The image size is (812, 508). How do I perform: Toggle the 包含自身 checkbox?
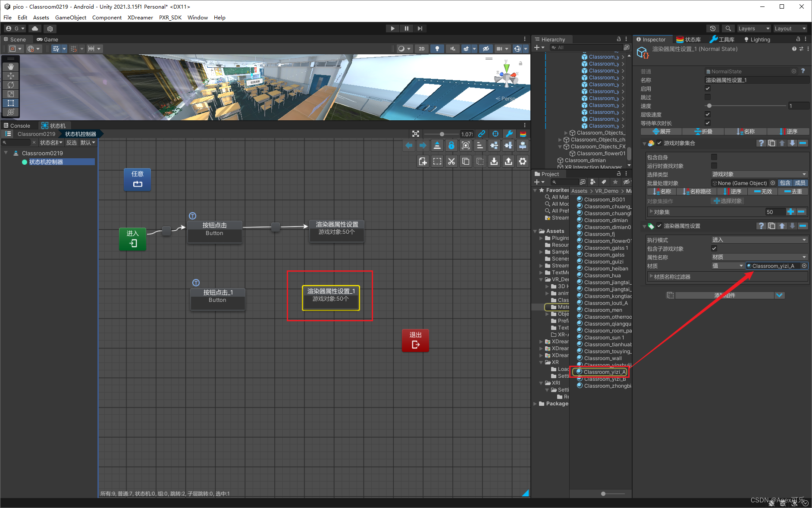click(714, 157)
